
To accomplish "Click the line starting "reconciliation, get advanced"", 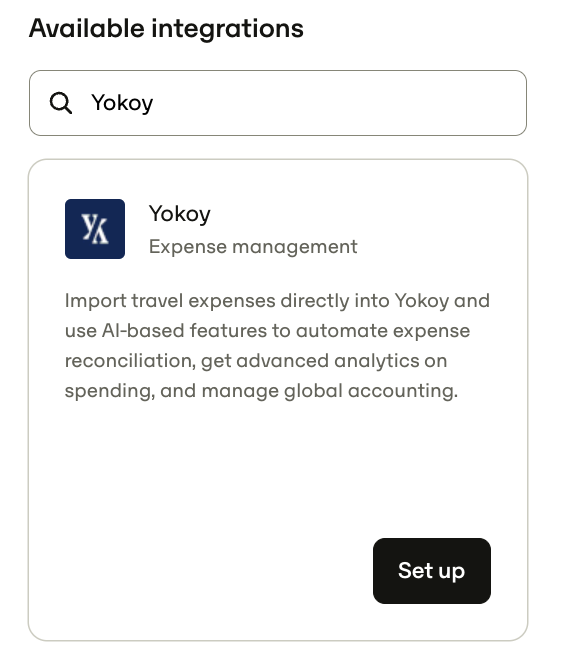I will (x=256, y=361).
